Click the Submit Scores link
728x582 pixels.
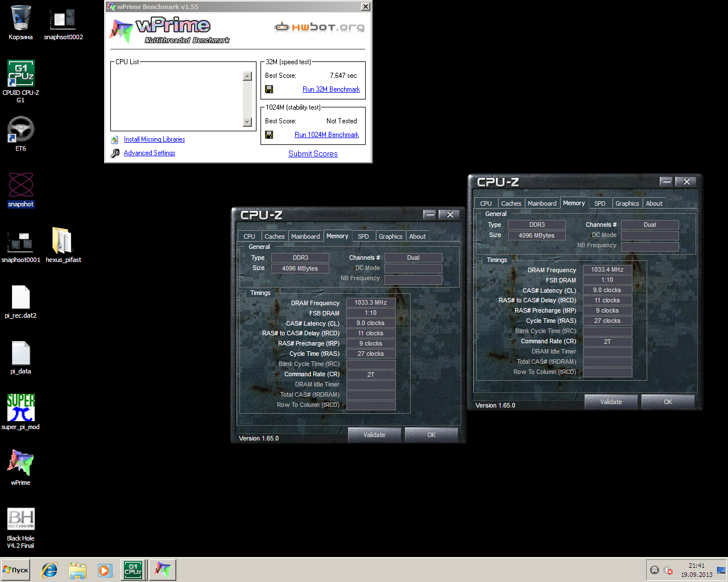(313, 153)
